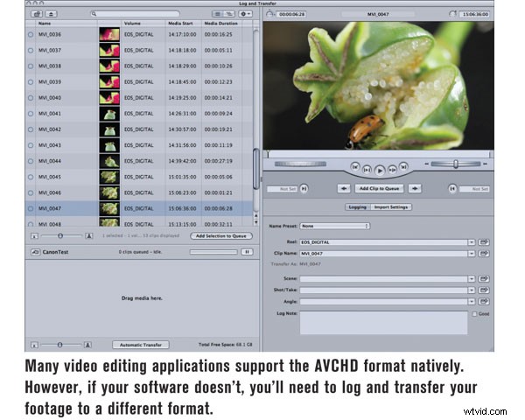Open the Logging tab
The height and width of the screenshot is (420, 525).
358,207
